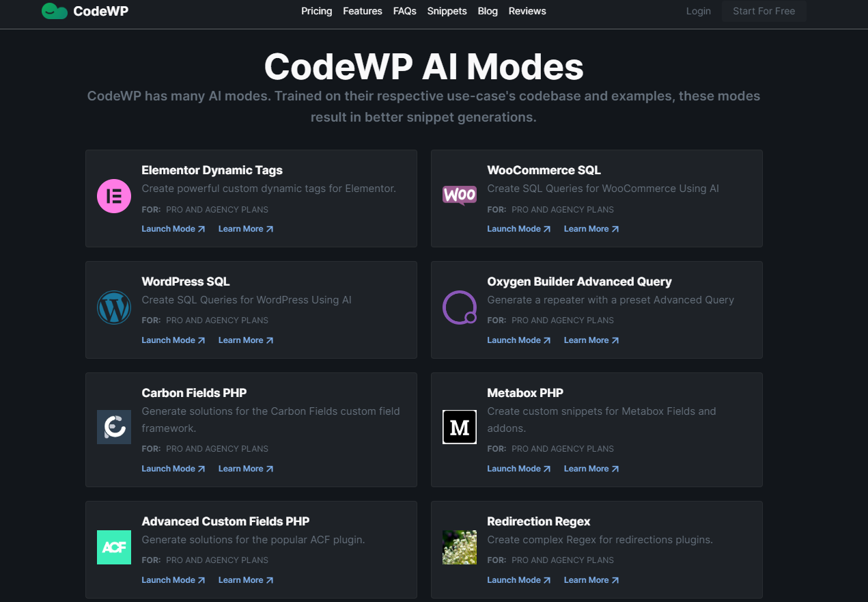Click the WordPress SQL heading
Image resolution: width=868 pixels, height=602 pixels.
click(186, 282)
